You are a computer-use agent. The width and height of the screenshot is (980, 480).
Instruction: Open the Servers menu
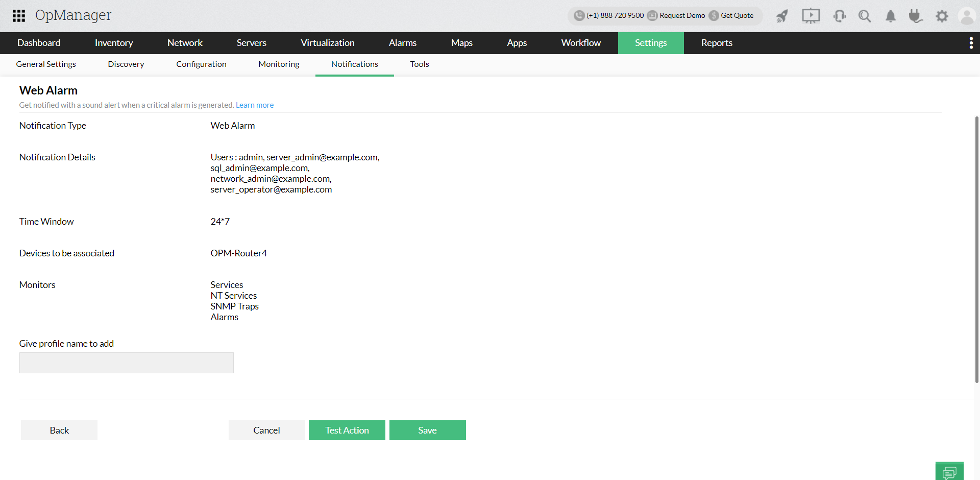[x=252, y=43]
